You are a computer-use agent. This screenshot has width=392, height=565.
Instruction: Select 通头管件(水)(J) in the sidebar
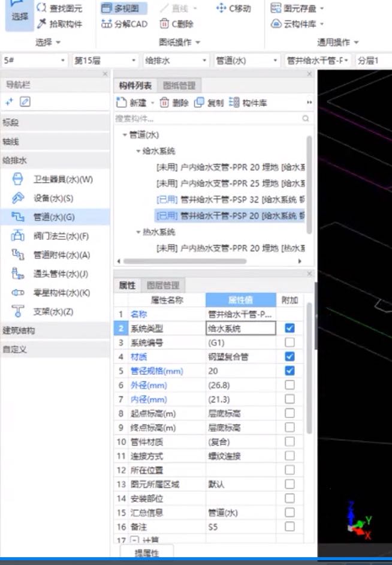tap(55, 274)
